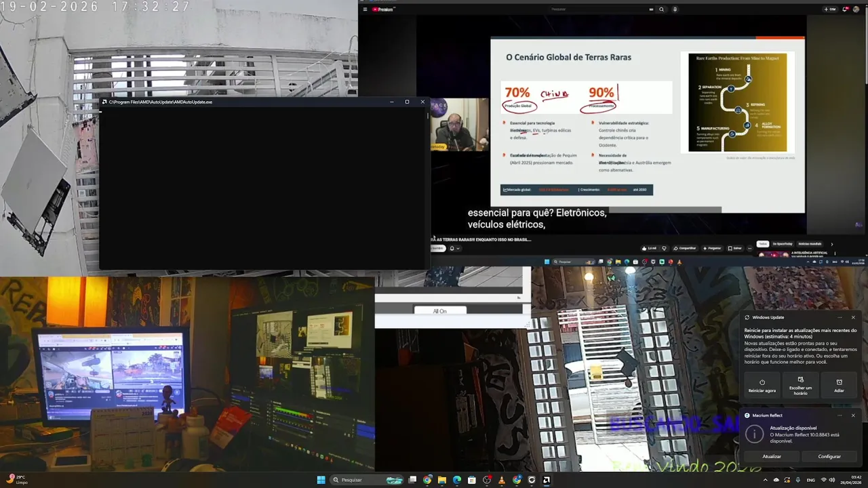Open the recommended video thumbnail in sidebar
The height and width of the screenshot is (488, 868).
coord(773,254)
